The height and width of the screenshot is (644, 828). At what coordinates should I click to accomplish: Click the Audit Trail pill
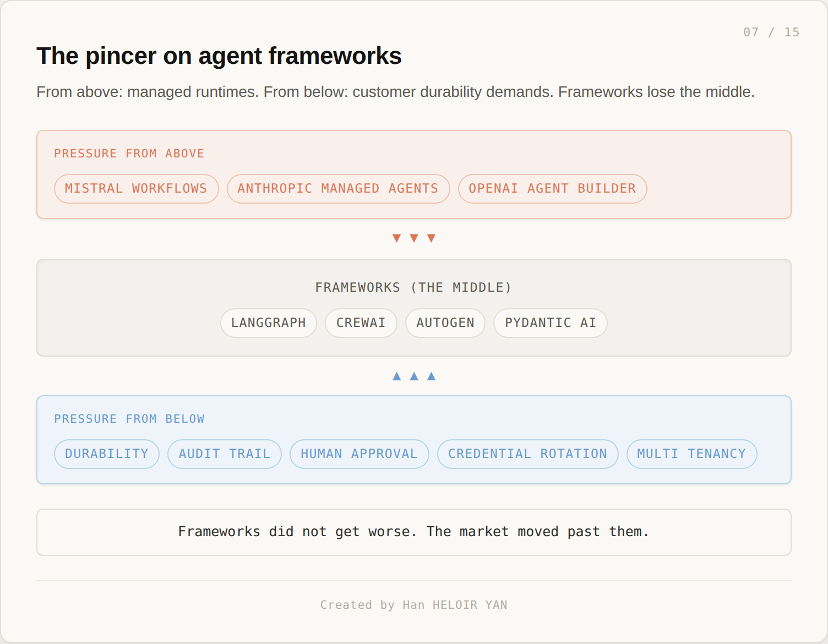[225, 454]
